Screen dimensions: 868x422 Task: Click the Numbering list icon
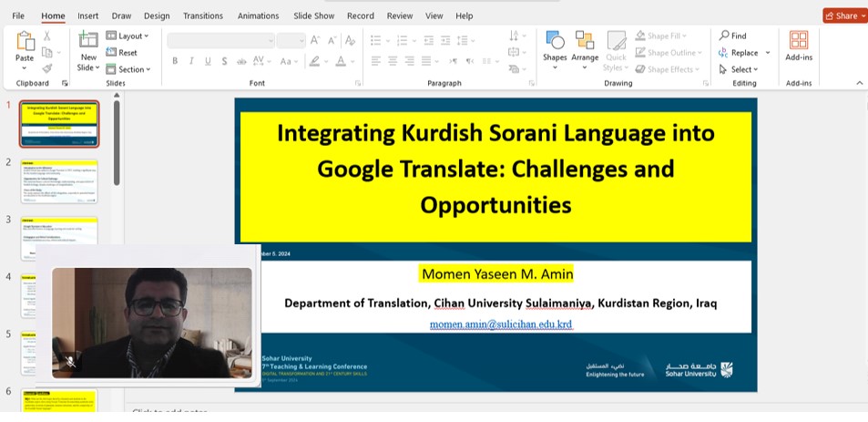tap(403, 40)
